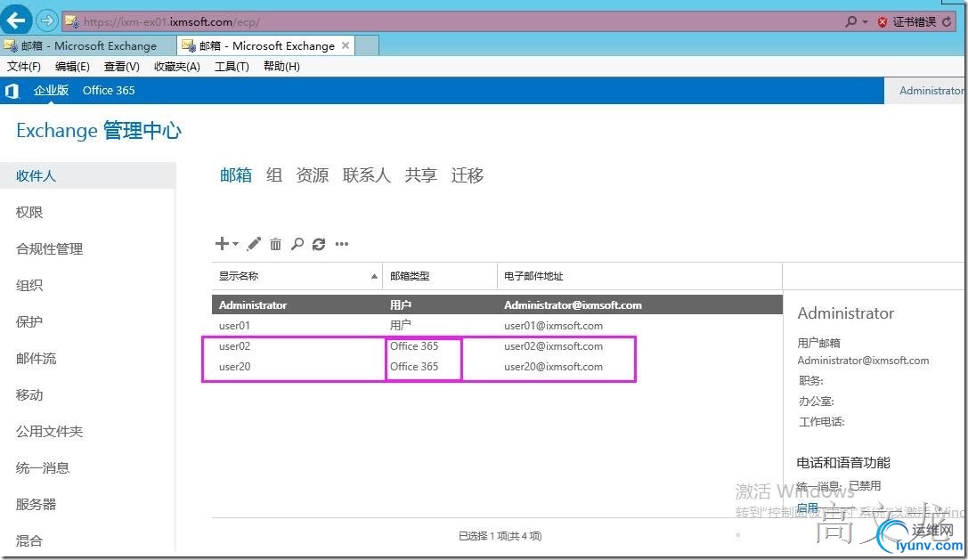Click the user20@ixmsoft.com email address
The width and height of the screenshot is (968, 560).
pos(553,366)
